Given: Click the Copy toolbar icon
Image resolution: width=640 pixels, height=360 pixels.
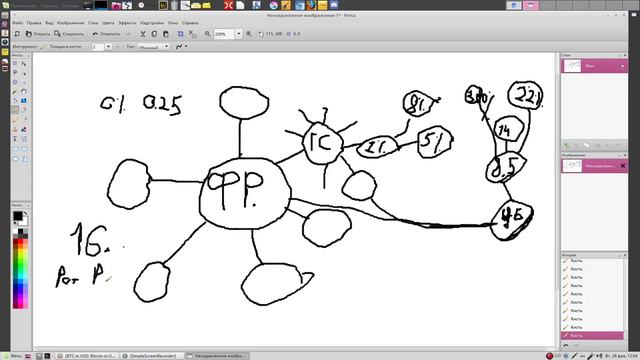Looking at the screenshot, I should click(154, 34).
